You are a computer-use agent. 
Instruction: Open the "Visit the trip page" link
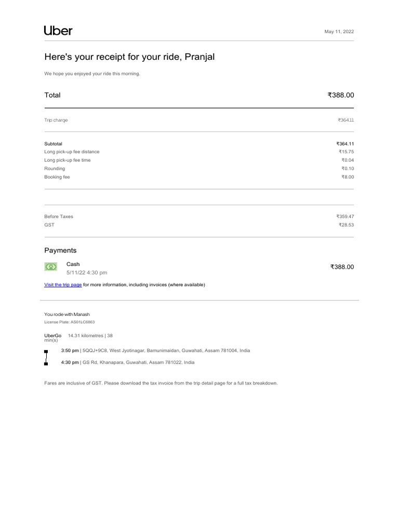click(x=63, y=285)
